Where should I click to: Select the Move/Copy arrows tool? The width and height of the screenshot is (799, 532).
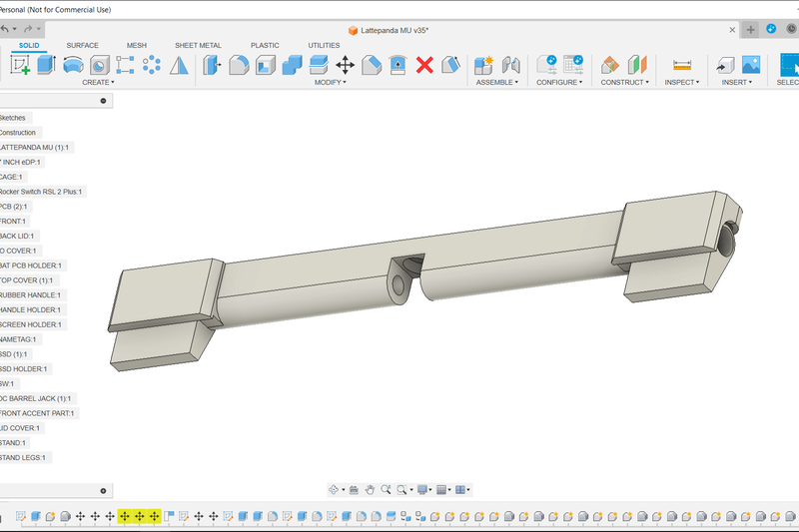click(345, 65)
